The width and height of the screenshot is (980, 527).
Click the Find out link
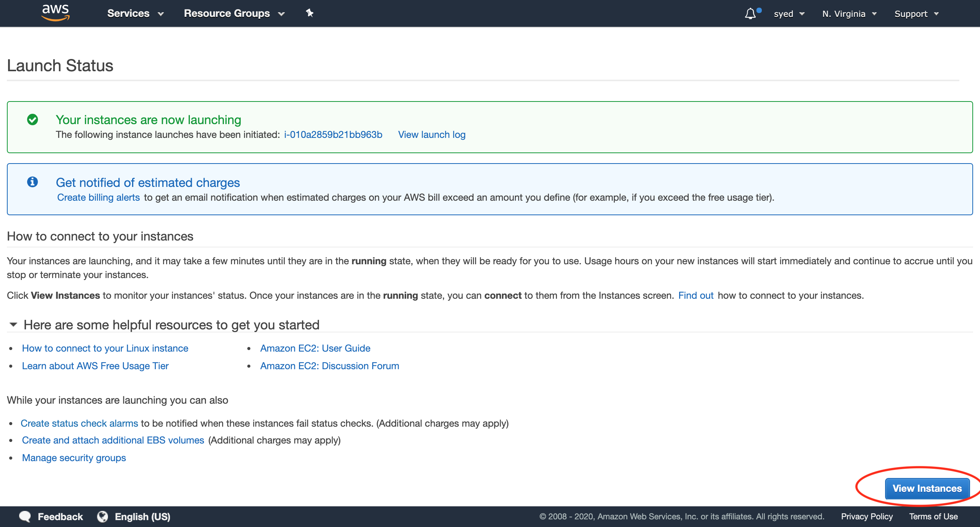tap(696, 295)
